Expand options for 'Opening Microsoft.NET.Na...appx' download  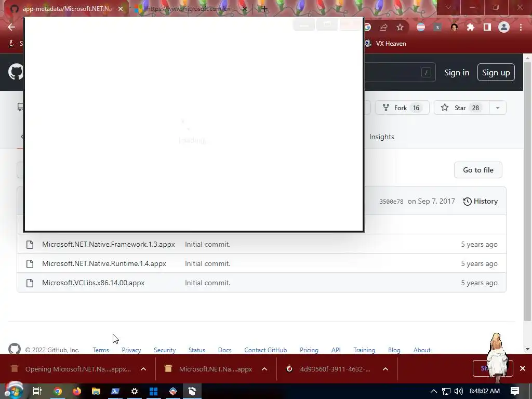click(143, 369)
